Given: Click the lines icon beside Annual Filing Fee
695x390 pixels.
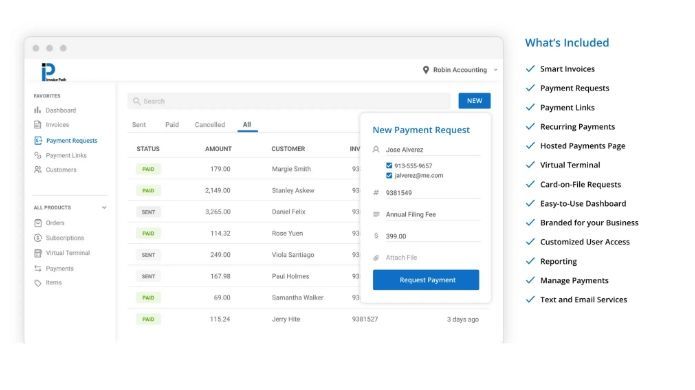Looking at the screenshot, I should coord(376,214).
